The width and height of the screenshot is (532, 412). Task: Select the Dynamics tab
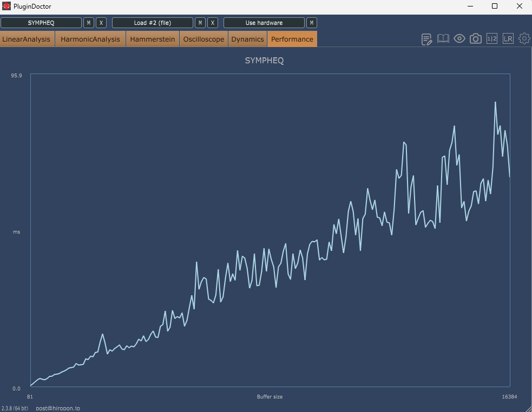pyautogui.click(x=248, y=39)
